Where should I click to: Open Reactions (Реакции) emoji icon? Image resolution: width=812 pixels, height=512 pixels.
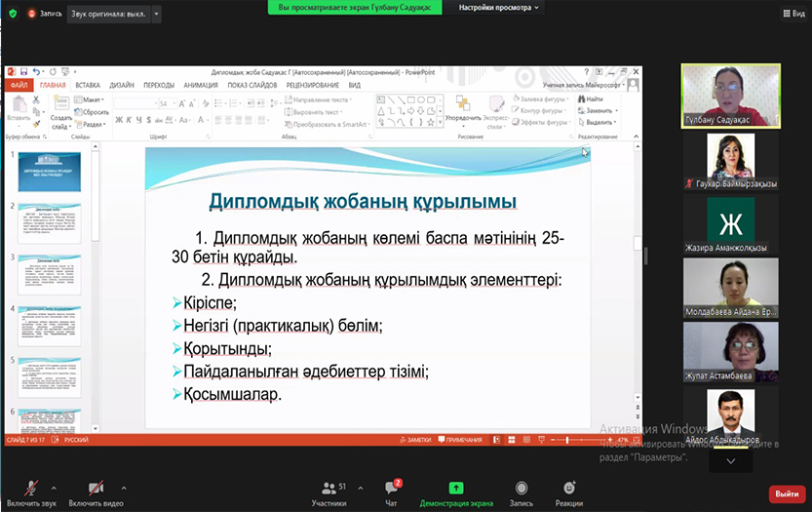coord(568,488)
